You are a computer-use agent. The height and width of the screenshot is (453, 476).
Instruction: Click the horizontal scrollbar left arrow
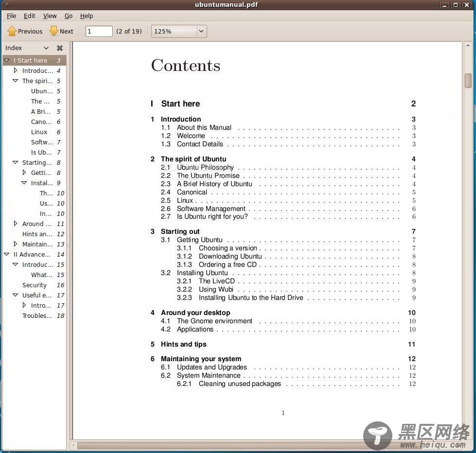tap(73, 445)
